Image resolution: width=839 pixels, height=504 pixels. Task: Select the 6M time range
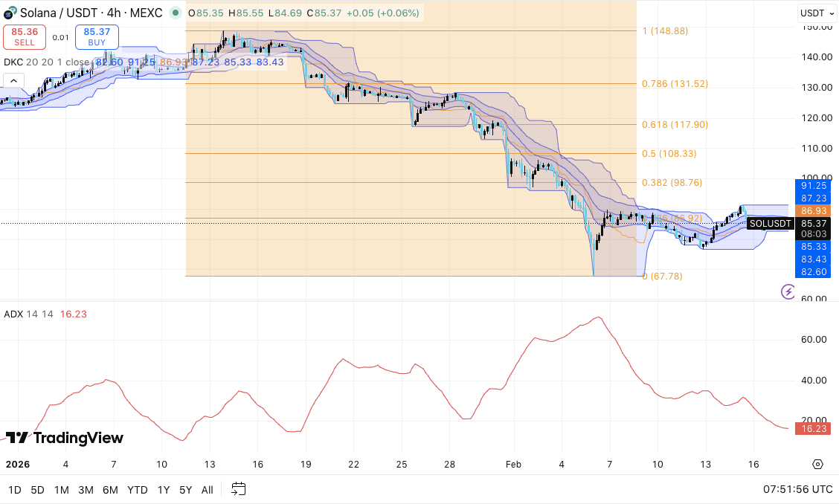(110, 490)
